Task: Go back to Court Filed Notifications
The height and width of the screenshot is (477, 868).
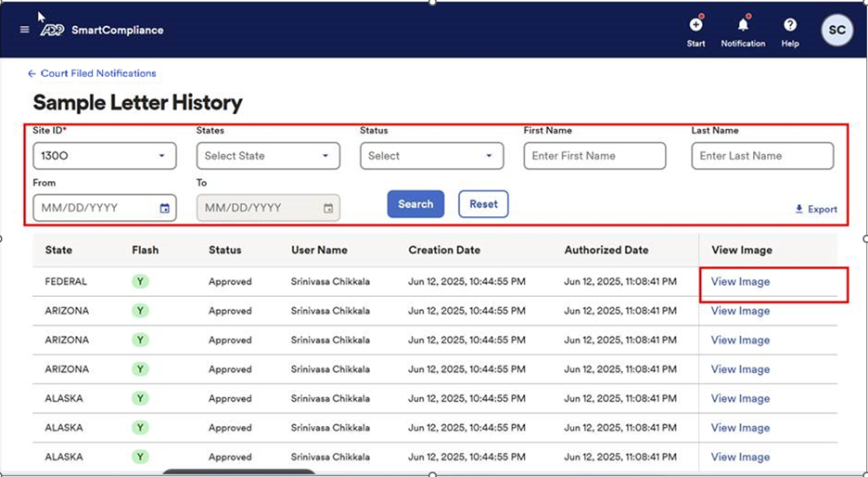Action: click(97, 73)
